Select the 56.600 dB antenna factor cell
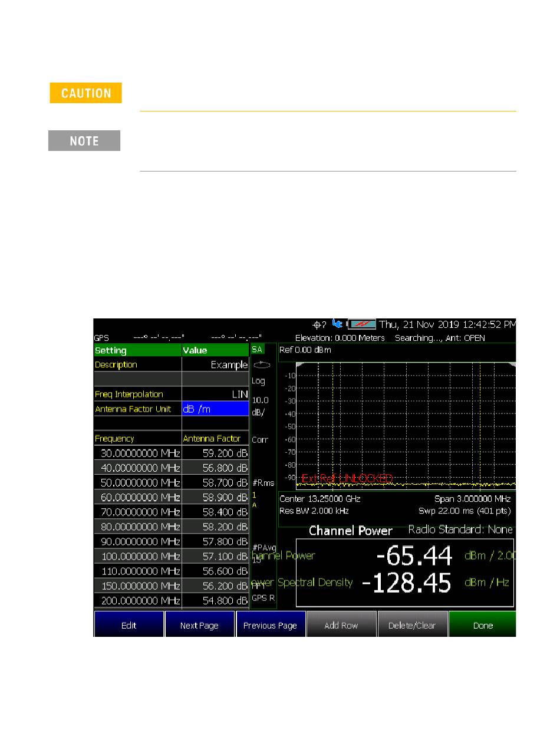This screenshot has width=560, height=743. tap(215, 571)
